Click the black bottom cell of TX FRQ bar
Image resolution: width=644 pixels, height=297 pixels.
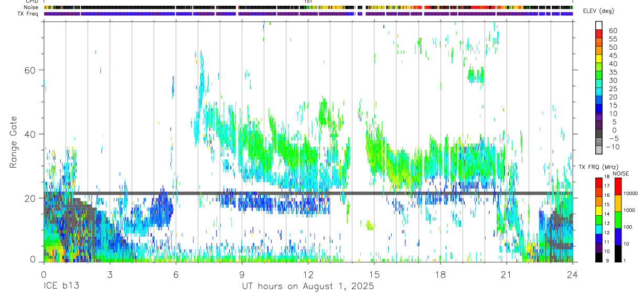[x=599, y=257]
